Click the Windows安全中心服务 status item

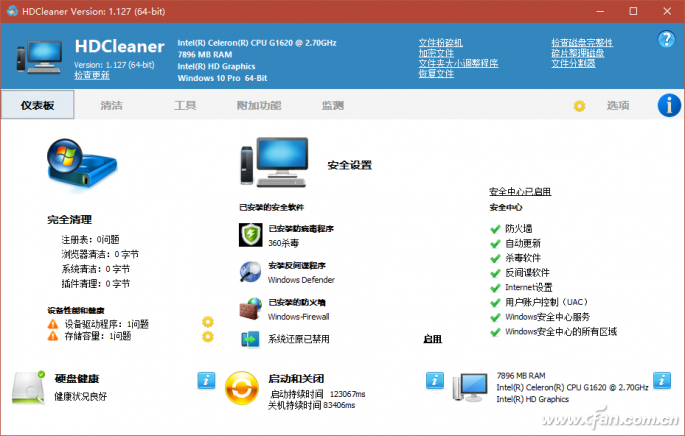pyautogui.click(x=547, y=317)
